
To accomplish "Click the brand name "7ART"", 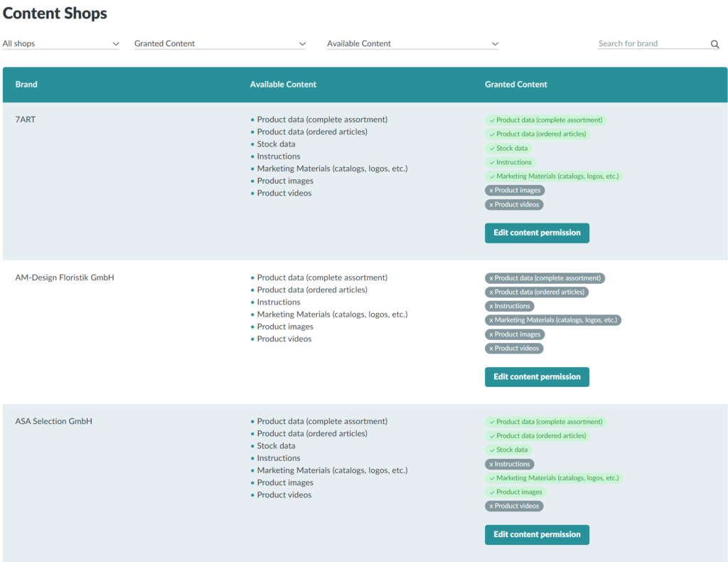I will [26, 119].
